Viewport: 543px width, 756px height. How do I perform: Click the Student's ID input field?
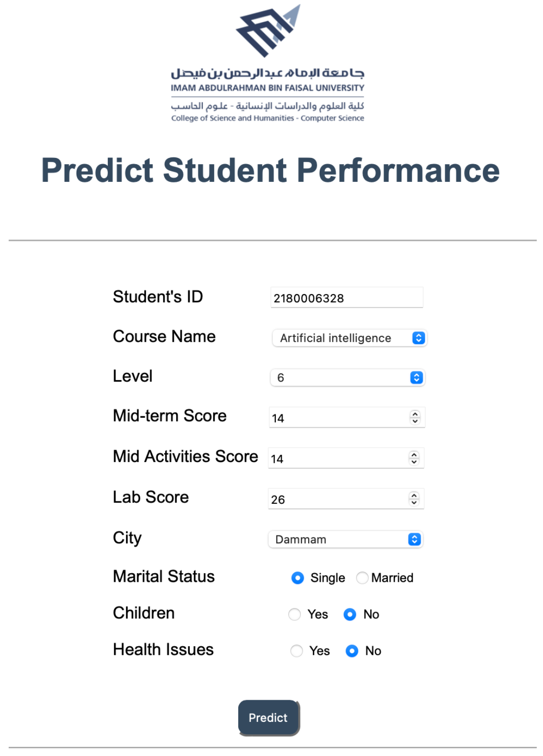point(347,298)
